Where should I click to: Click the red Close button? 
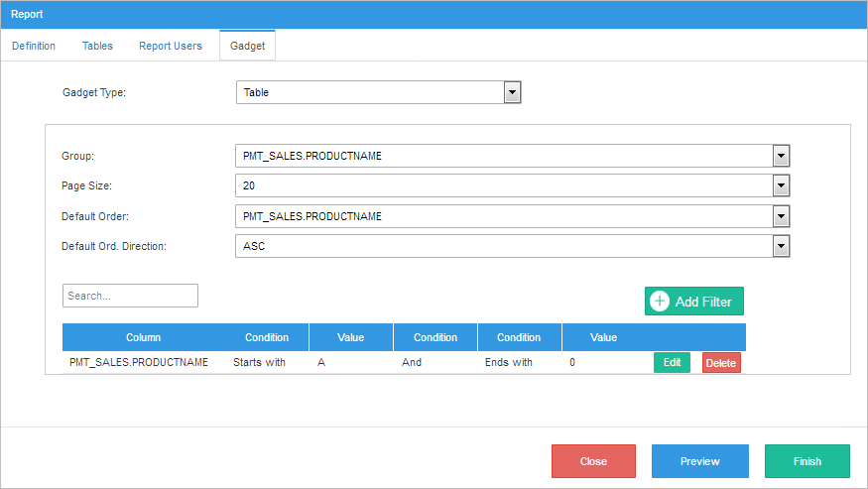(x=593, y=461)
